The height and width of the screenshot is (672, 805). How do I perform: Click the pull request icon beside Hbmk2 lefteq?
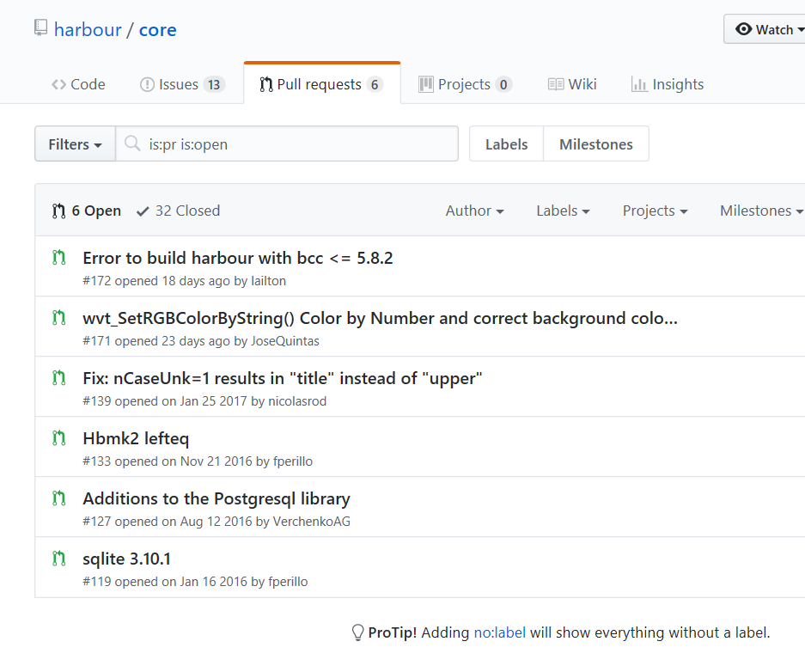pos(58,438)
